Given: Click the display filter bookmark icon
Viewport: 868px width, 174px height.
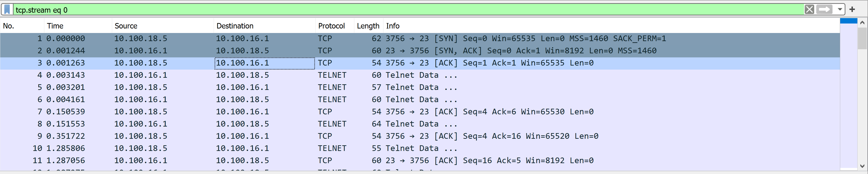Looking at the screenshot, I should point(7,9).
